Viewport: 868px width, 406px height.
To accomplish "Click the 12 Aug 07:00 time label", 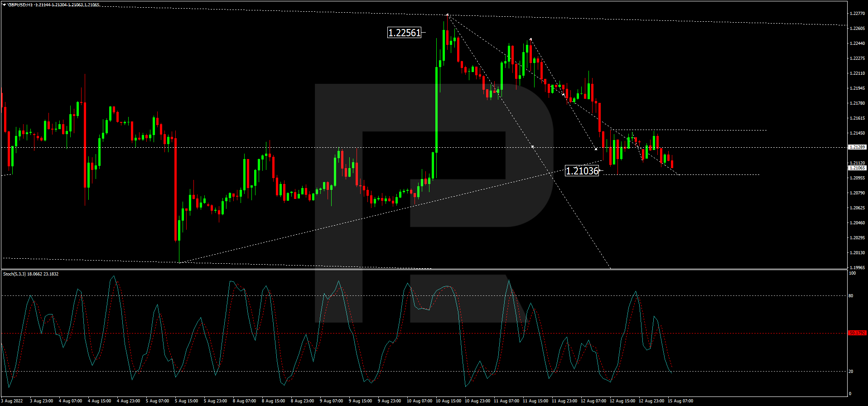I will pos(593,401).
